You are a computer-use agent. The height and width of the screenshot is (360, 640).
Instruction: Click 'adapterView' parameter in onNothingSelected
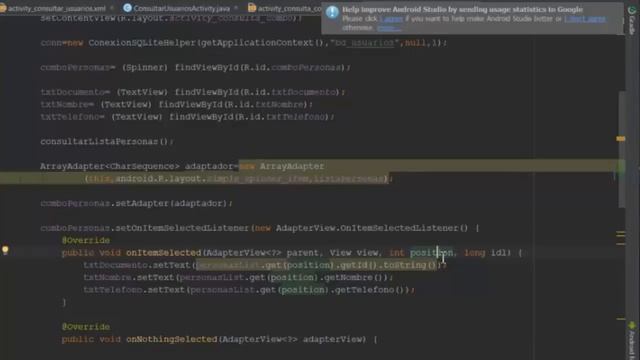pyautogui.click(x=332, y=339)
